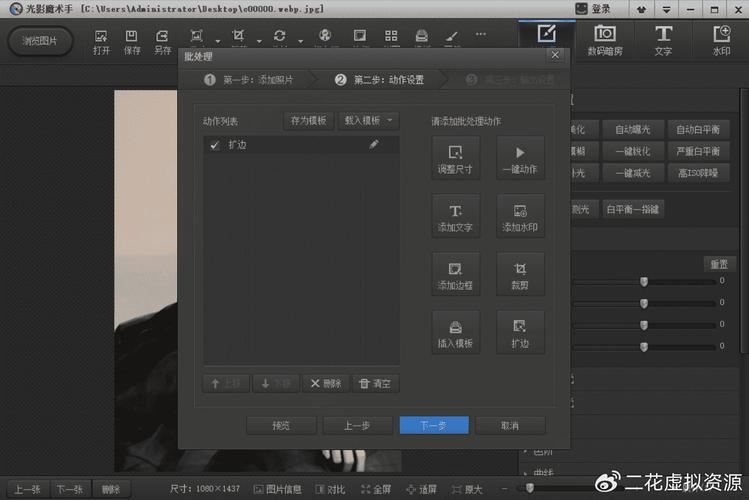Image resolution: width=749 pixels, height=500 pixels.
Task: Click 白平衡一指键 button
Action: pyautogui.click(x=632, y=209)
